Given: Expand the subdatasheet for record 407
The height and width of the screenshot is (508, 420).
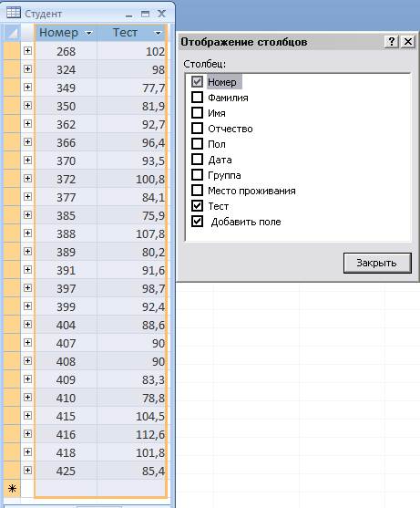Looking at the screenshot, I should click(27, 343).
